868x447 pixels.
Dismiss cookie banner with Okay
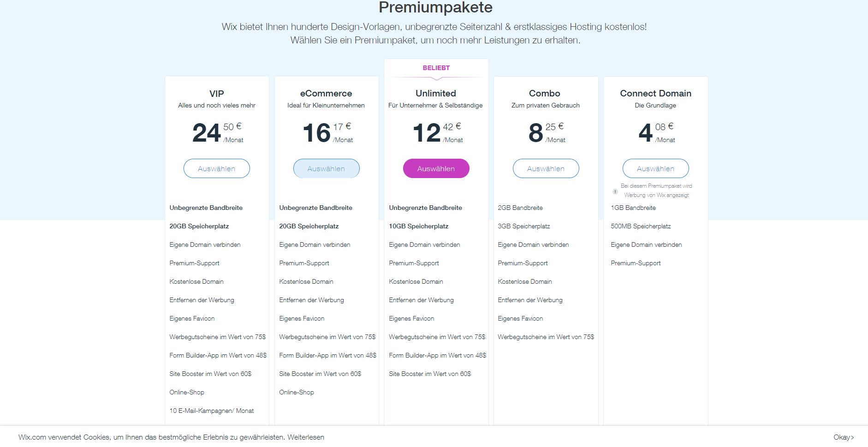click(844, 437)
